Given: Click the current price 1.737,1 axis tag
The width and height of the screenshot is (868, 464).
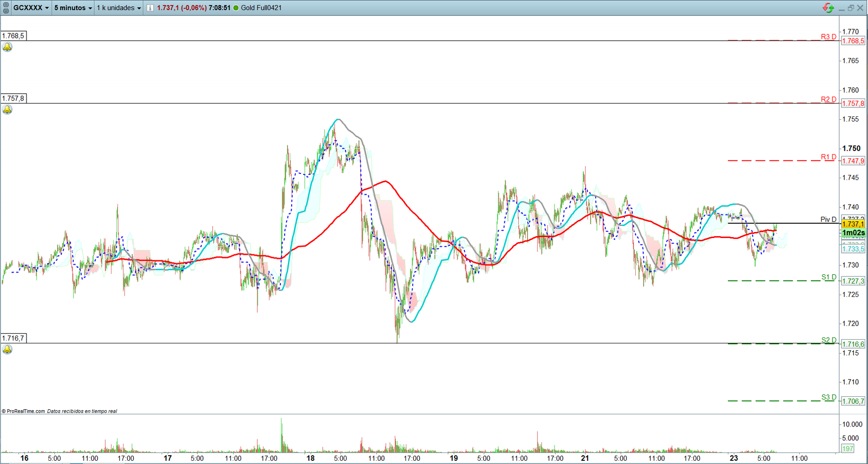Looking at the screenshot, I should (x=853, y=224).
